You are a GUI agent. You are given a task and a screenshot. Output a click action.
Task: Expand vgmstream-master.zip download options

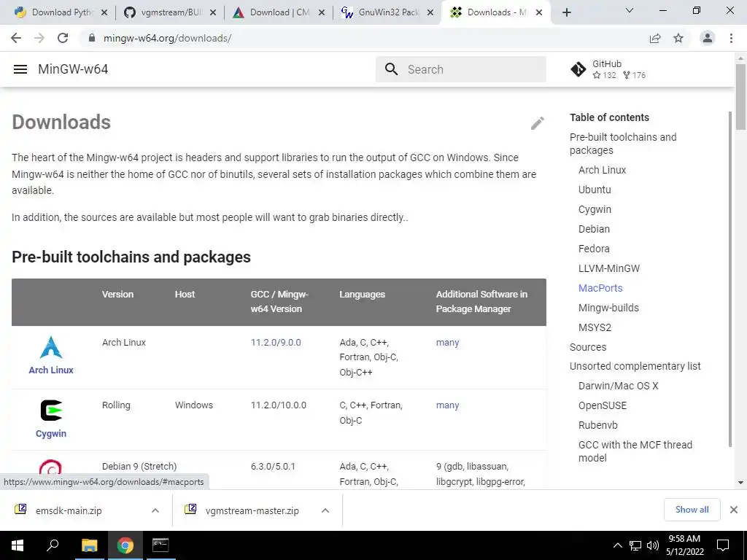(325, 510)
